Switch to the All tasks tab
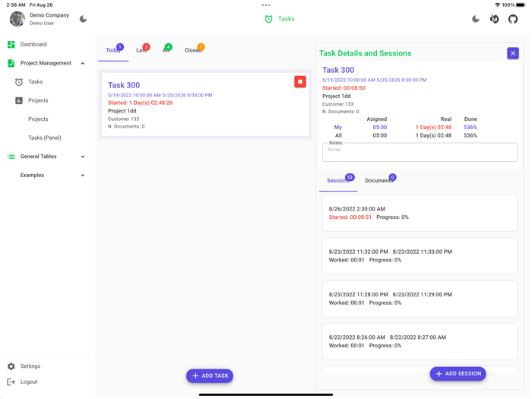532x399 pixels. (x=166, y=50)
